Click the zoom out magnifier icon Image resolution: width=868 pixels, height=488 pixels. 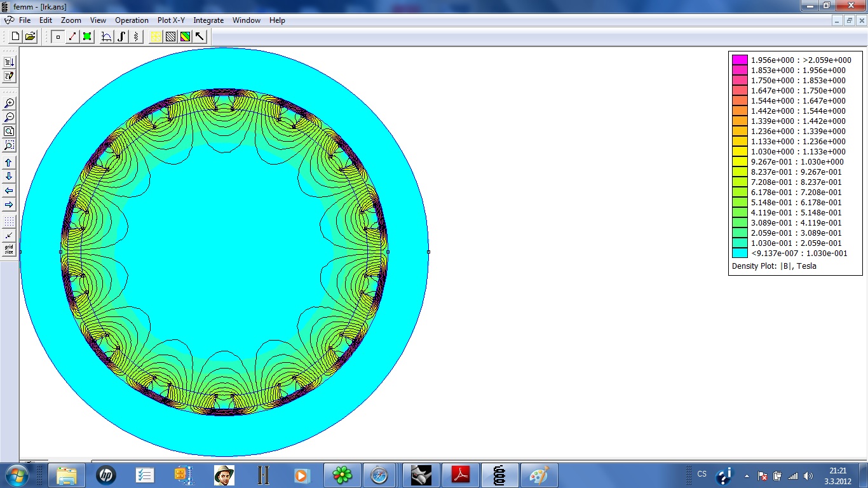point(9,118)
